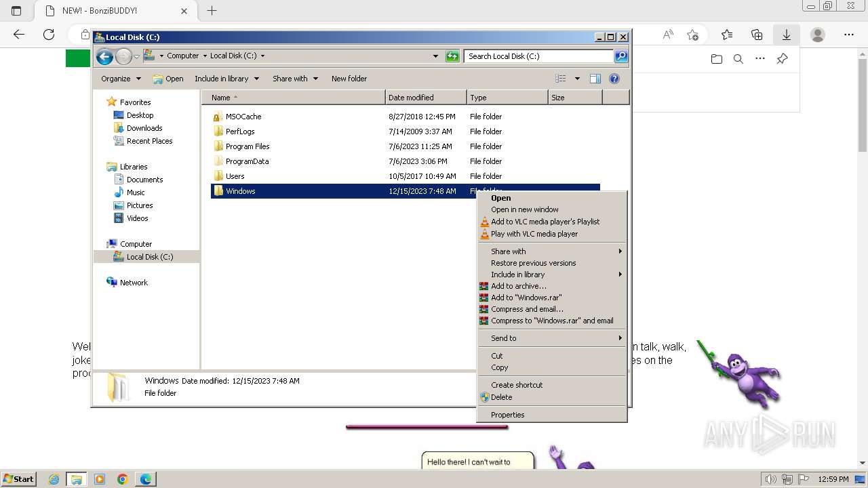The width and height of the screenshot is (868, 488).
Task: Open the Organize dropdown menu
Action: [x=121, y=79]
